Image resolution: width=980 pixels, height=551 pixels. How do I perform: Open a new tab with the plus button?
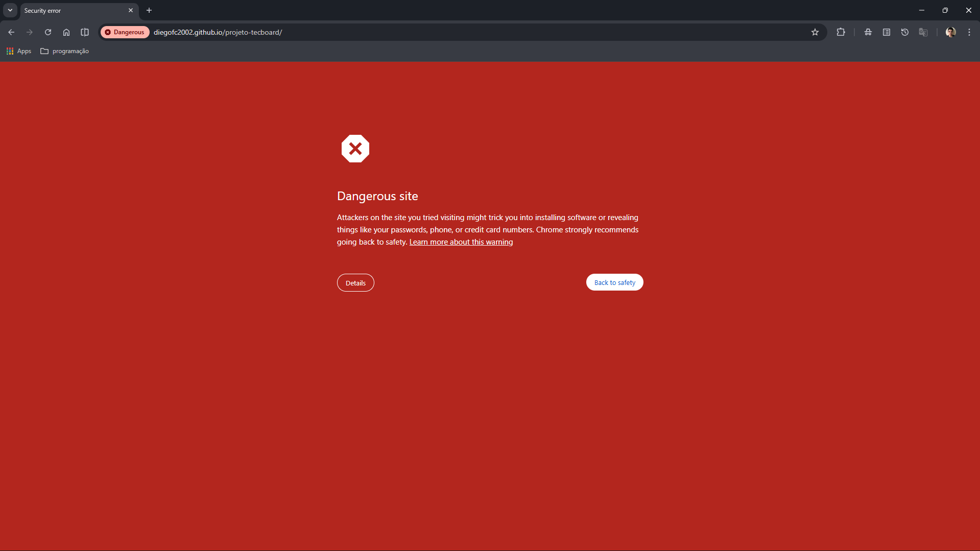(149, 10)
